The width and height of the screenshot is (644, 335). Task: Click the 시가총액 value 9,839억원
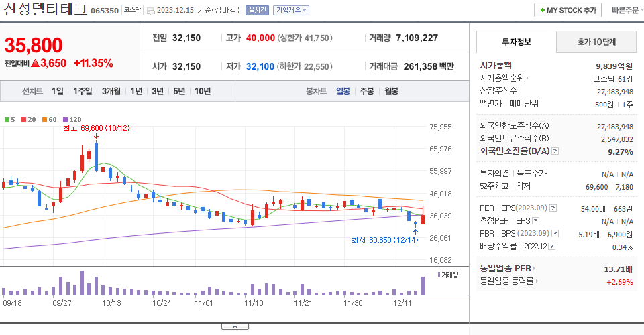614,66
